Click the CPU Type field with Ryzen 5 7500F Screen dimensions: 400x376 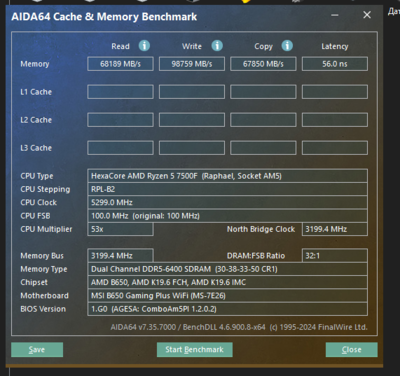click(x=228, y=176)
